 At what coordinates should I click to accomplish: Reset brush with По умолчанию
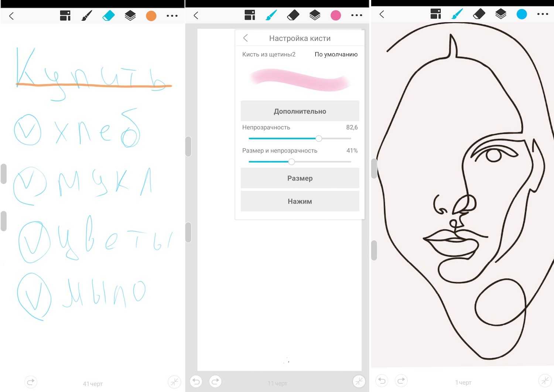click(336, 54)
